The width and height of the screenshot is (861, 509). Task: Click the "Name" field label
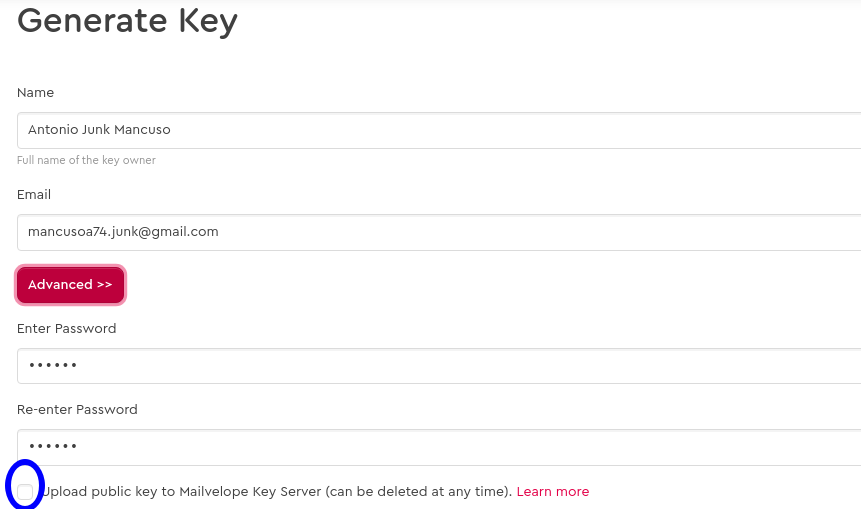coord(35,92)
